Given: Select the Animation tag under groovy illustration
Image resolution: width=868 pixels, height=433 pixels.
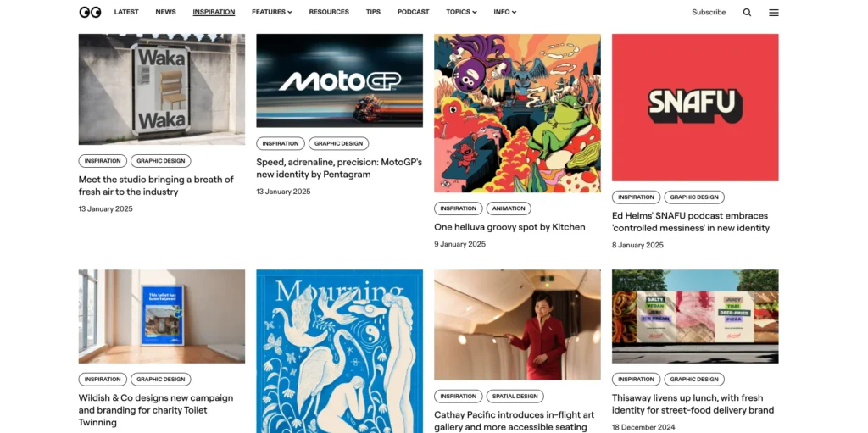Looking at the screenshot, I should 509,208.
